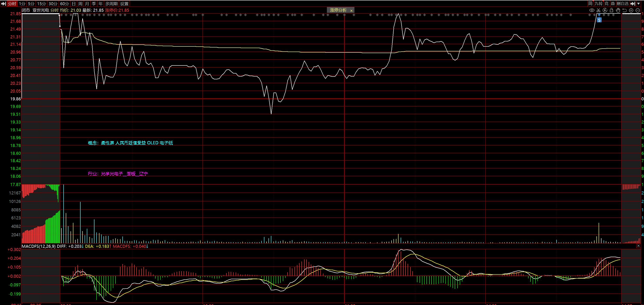Click the 最新: 21.85 latest price label
Screen dimensions: 644x305
tap(93, 10)
